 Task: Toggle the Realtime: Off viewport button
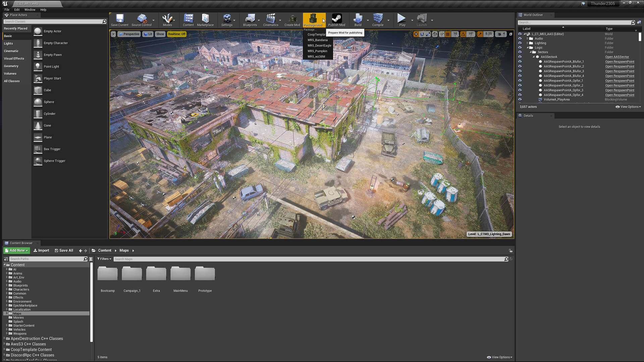click(177, 34)
